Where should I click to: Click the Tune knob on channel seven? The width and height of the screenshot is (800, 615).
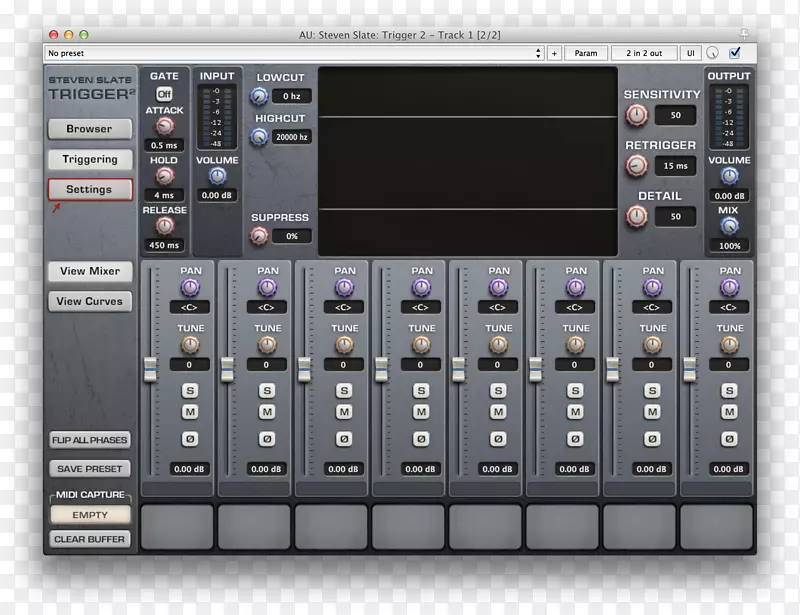[653, 346]
